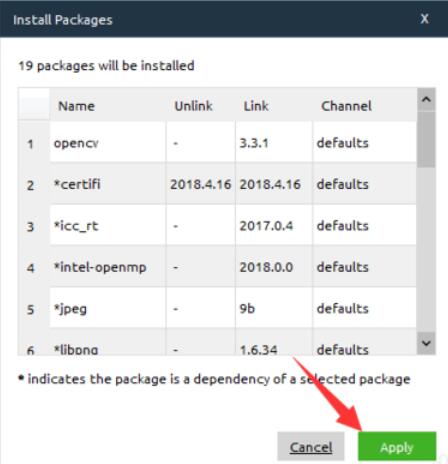Click the vertical scrollbar thumb
The image size is (448, 464).
[x=426, y=139]
